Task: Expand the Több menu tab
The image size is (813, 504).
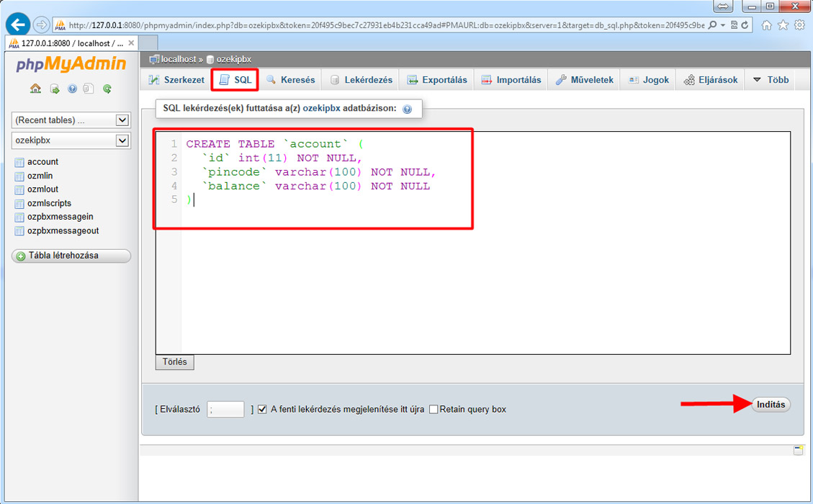Action: click(x=771, y=80)
